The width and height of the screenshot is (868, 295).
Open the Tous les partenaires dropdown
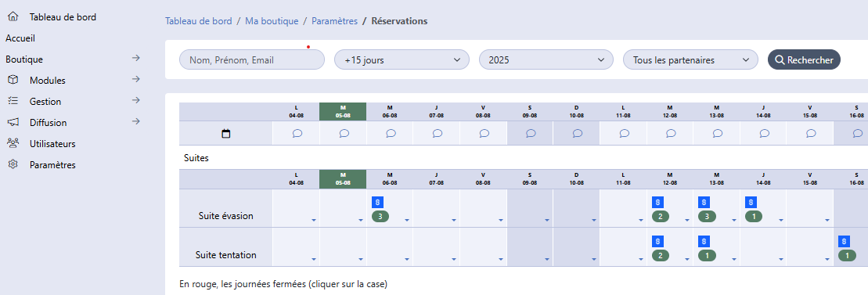point(690,59)
